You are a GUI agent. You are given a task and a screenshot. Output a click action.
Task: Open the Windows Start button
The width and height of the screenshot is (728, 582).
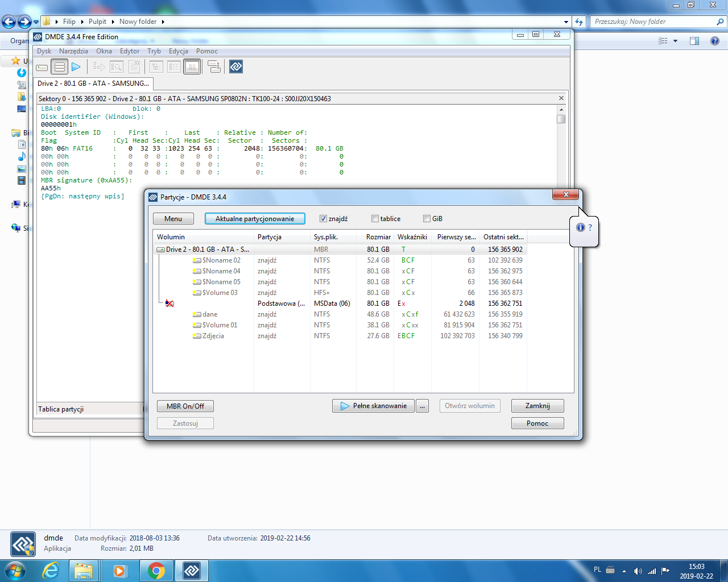click(x=15, y=570)
